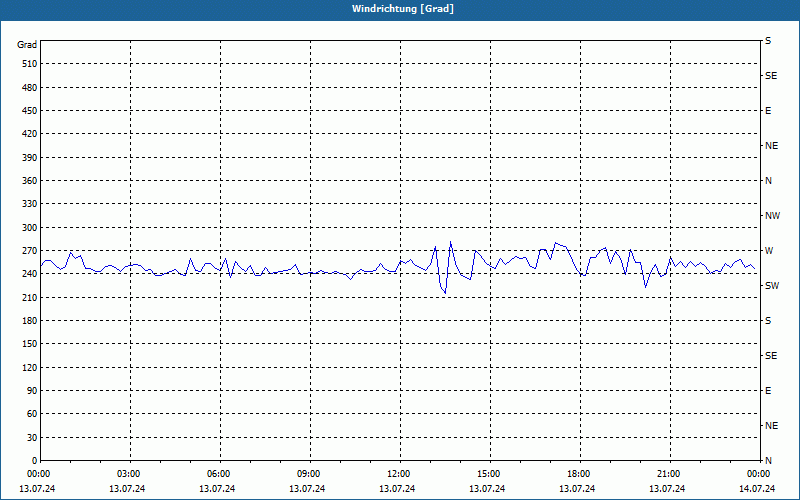Select the 90 value on y-axis
The width and height of the screenshot is (800, 500).
coord(32,391)
